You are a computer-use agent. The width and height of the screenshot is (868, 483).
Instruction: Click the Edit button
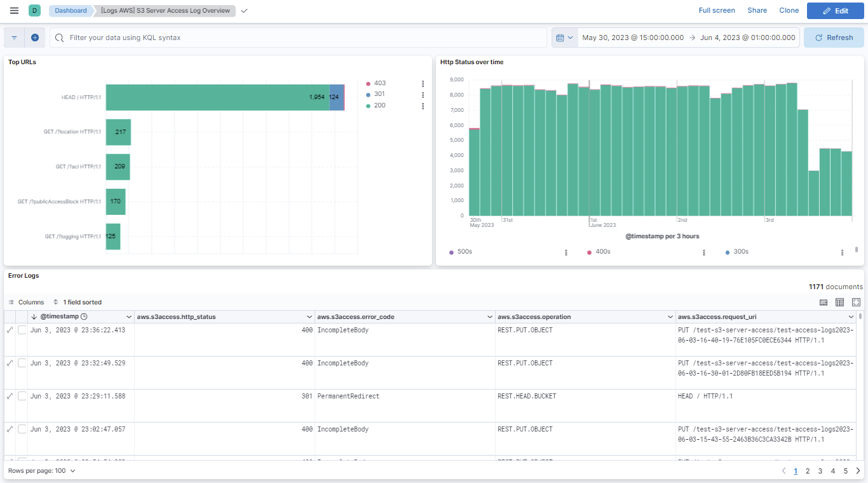835,10
